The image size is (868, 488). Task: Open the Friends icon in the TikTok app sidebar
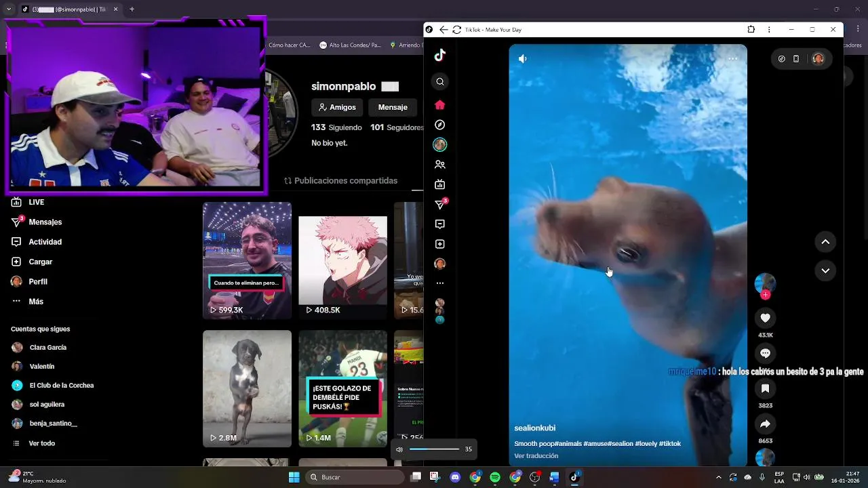[x=440, y=165]
